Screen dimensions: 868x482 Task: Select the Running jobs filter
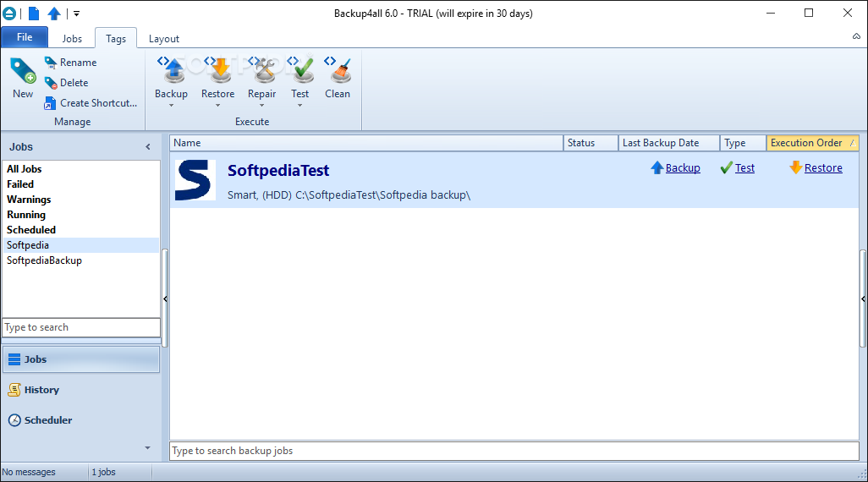[81, 215]
